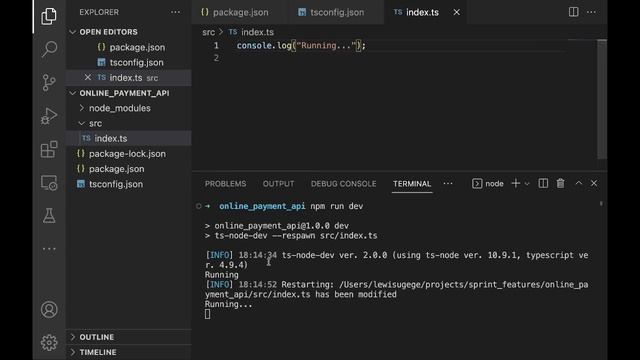Open index.ts under src folder
The width and height of the screenshot is (640, 360).
[x=129, y=138]
